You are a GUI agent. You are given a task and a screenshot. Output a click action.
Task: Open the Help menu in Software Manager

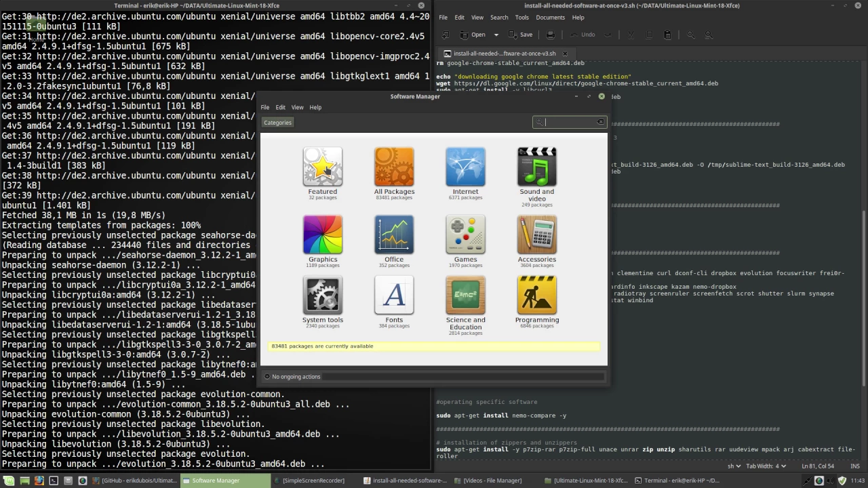[x=315, y=107]
